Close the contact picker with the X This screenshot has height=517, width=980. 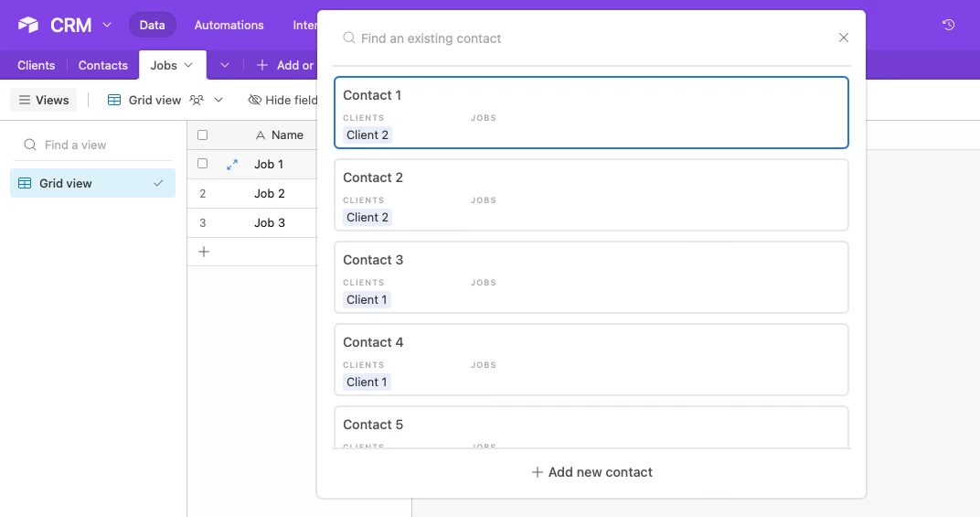pos(844,38)
